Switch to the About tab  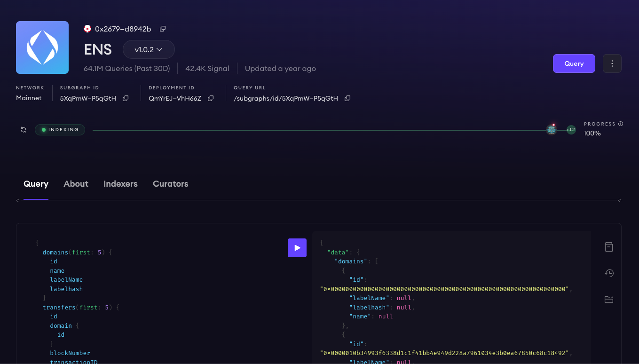(76, 184)
